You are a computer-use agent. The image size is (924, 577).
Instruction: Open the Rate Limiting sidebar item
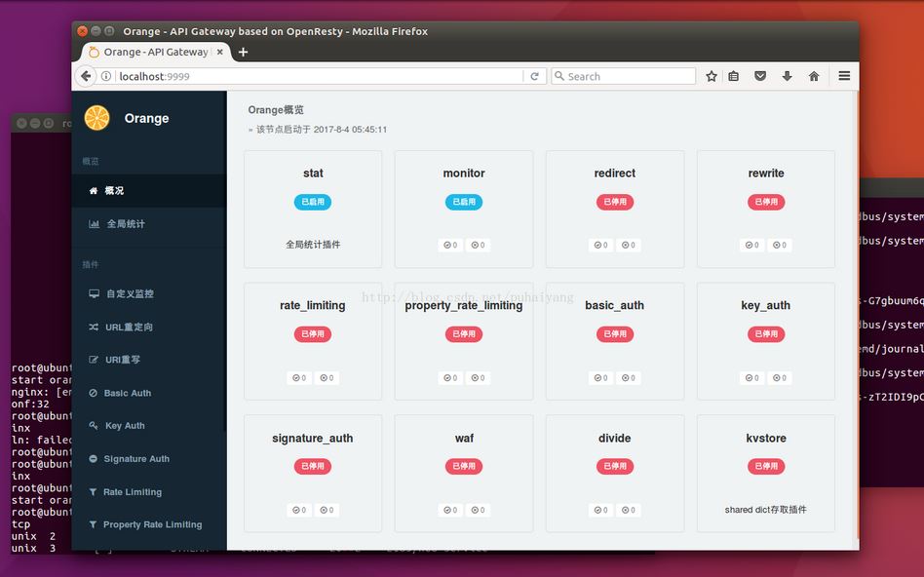pos(148,491)
